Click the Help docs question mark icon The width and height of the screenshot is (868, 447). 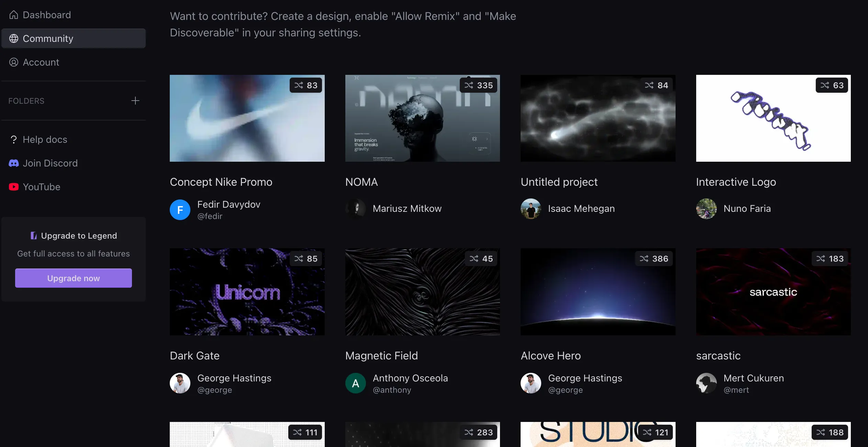point(14,139)
